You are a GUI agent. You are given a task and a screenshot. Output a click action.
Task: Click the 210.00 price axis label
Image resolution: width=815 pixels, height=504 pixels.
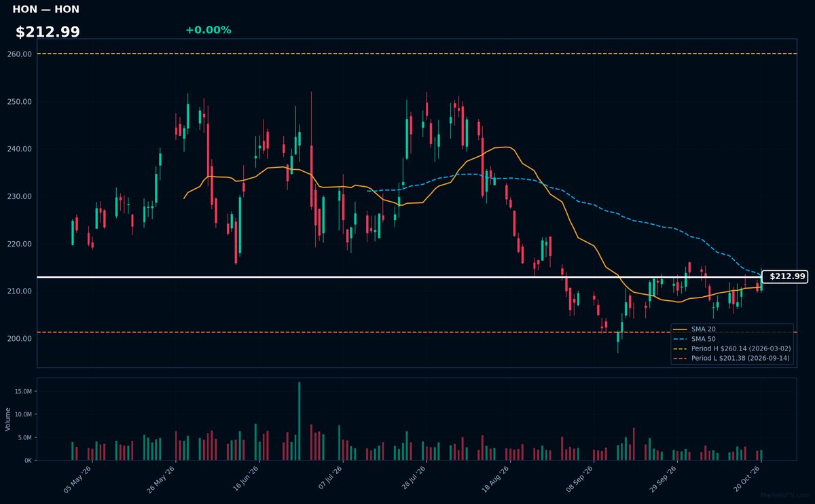[x=20, y=291]
